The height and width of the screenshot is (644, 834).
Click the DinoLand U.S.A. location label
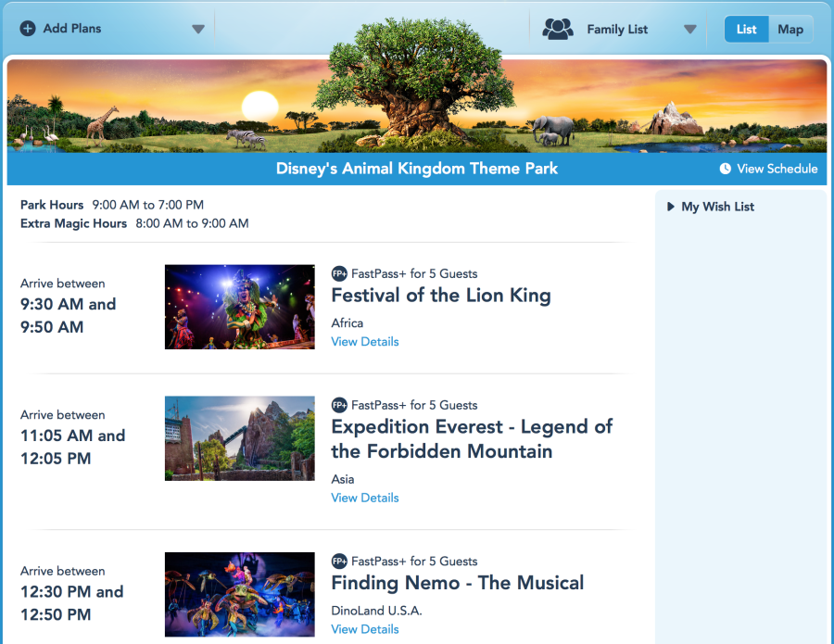coord(376,611)
